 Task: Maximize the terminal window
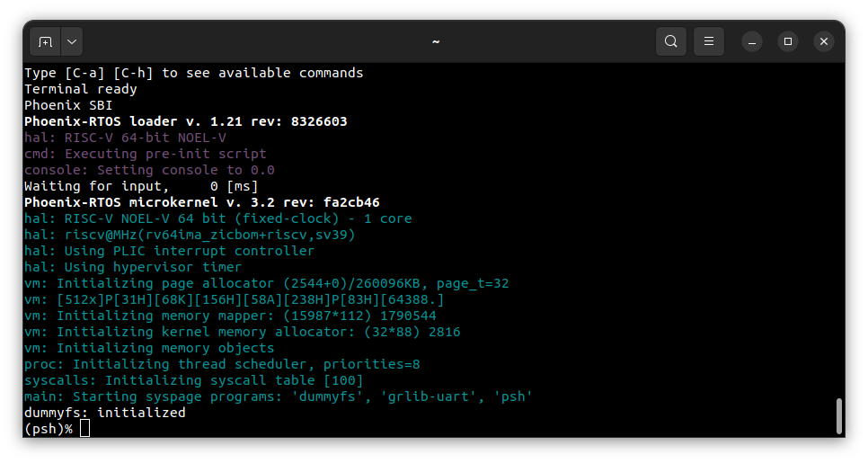coord(788,41)
